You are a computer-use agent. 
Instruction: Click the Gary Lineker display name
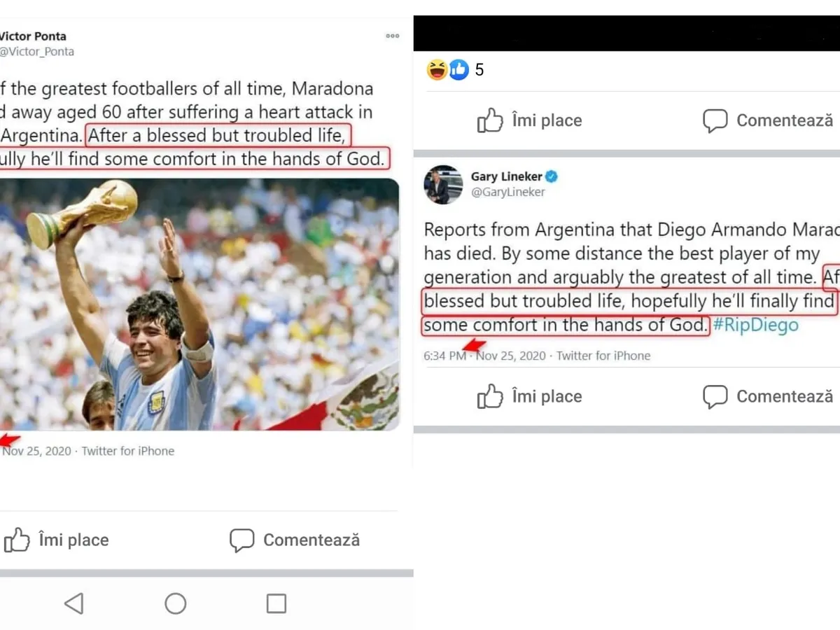coord(506,177)
